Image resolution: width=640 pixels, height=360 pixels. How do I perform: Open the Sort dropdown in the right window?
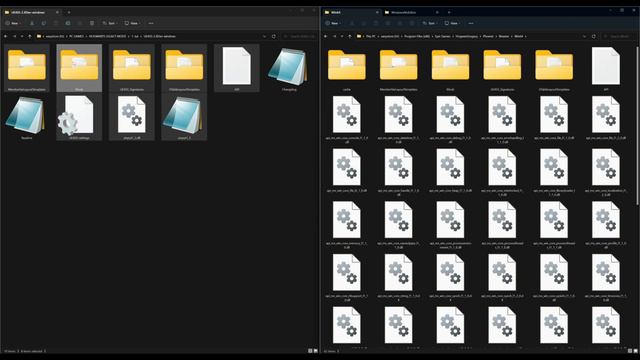coord(430,23)
